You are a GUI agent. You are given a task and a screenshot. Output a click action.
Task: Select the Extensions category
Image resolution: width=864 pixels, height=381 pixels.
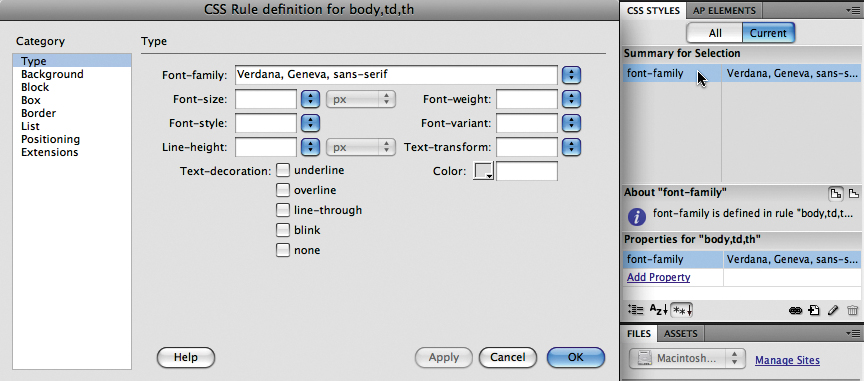click(x=72, y=152)
